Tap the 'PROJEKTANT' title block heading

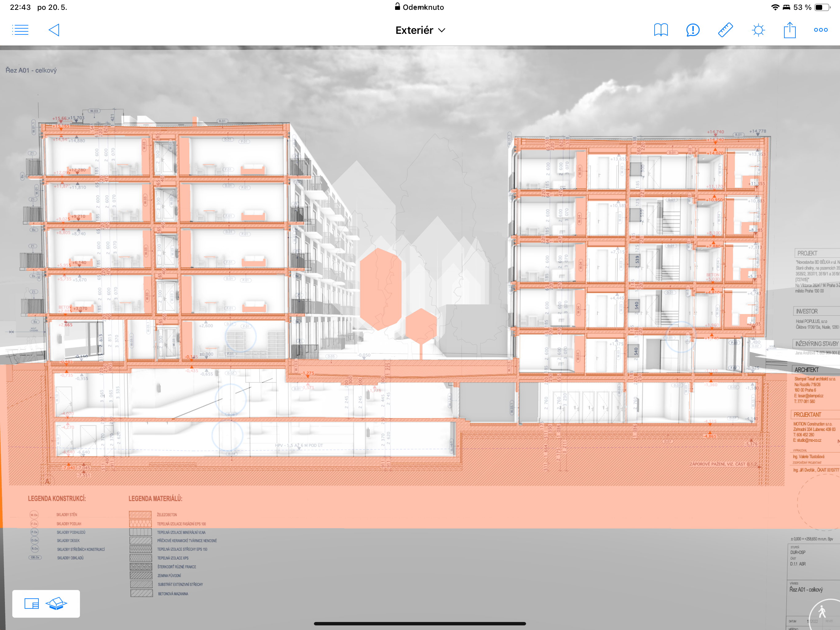[x=807, y=415]
